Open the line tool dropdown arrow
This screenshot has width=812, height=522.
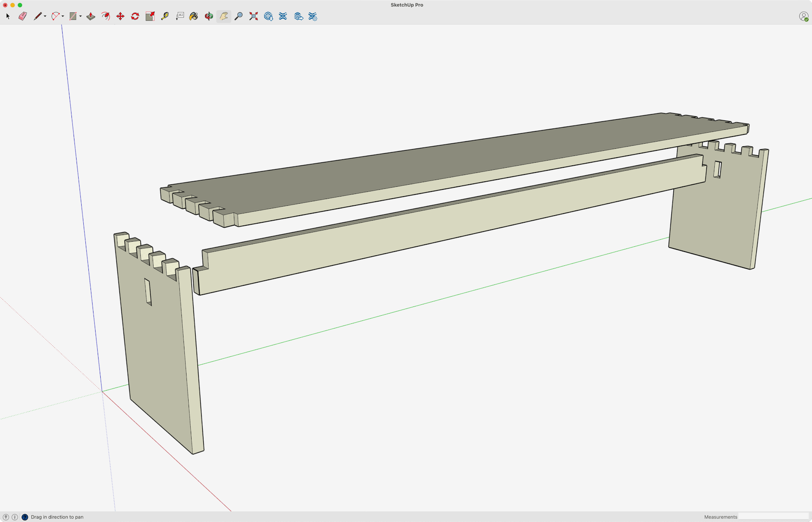pos(45,16)
